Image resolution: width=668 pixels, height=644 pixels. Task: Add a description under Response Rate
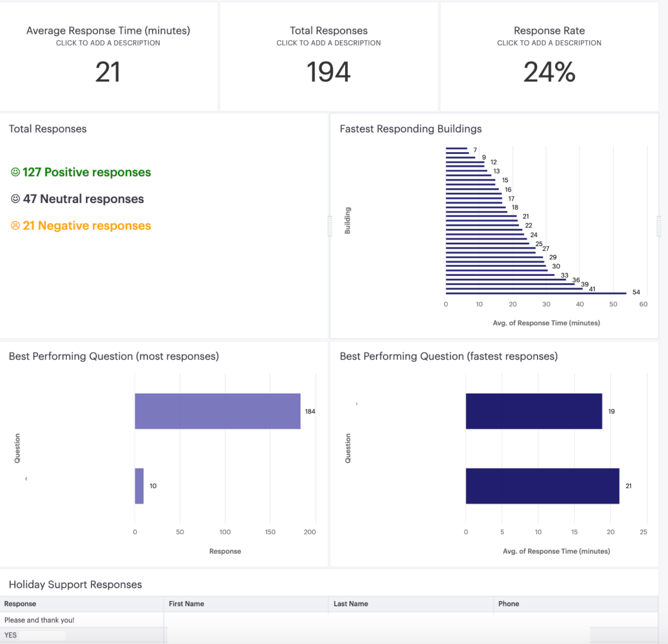click(549, 43)
